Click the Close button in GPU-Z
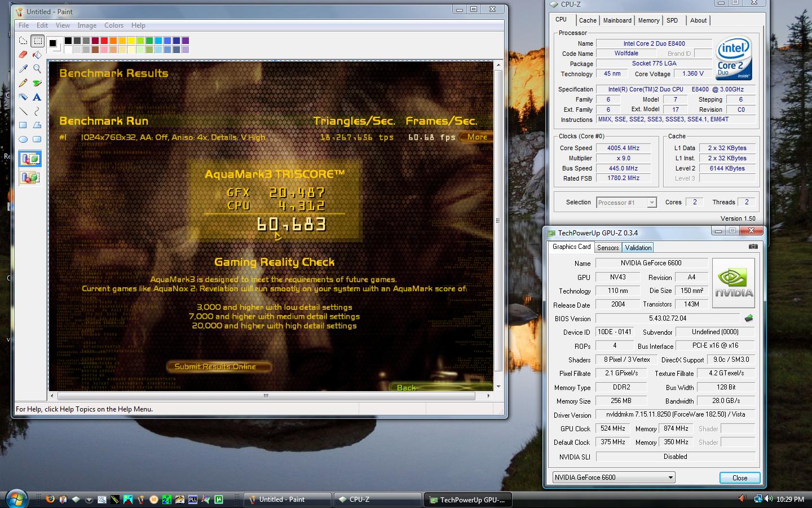Screen dimensions: 812x508 click(740, 478)
